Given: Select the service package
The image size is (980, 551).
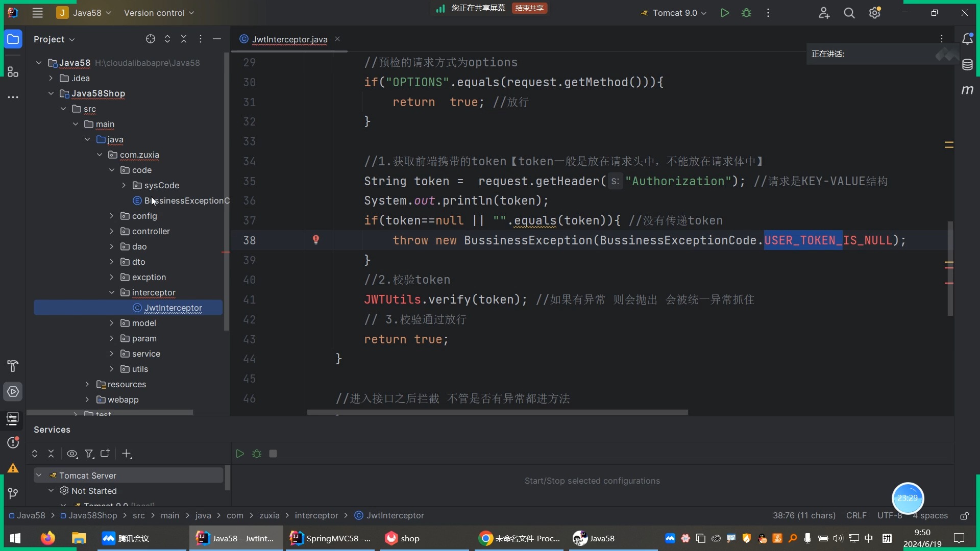Looking at the screenshot, I should pyautogui.click(x=140, y=354).
